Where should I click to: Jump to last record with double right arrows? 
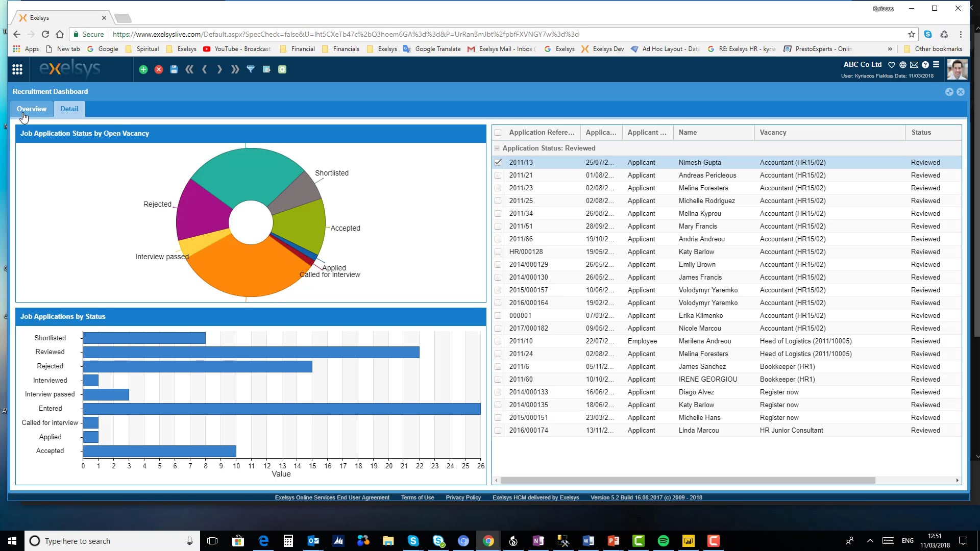point(235,69)
